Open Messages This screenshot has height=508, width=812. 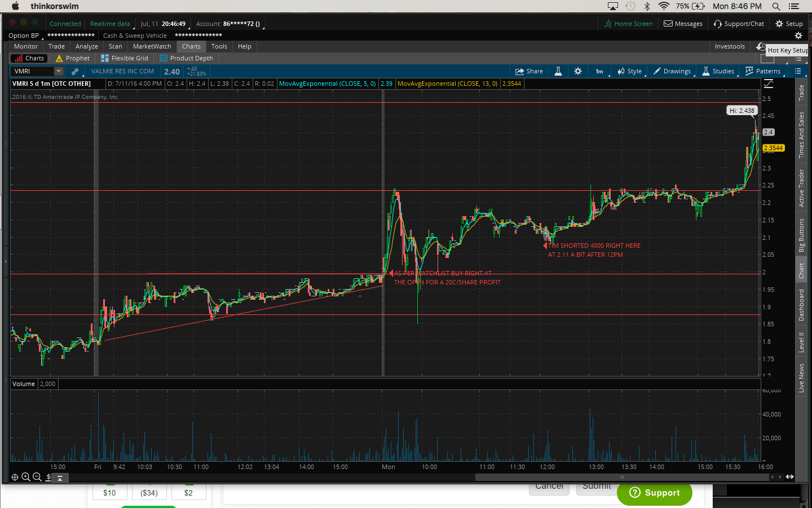coord(683,24)
